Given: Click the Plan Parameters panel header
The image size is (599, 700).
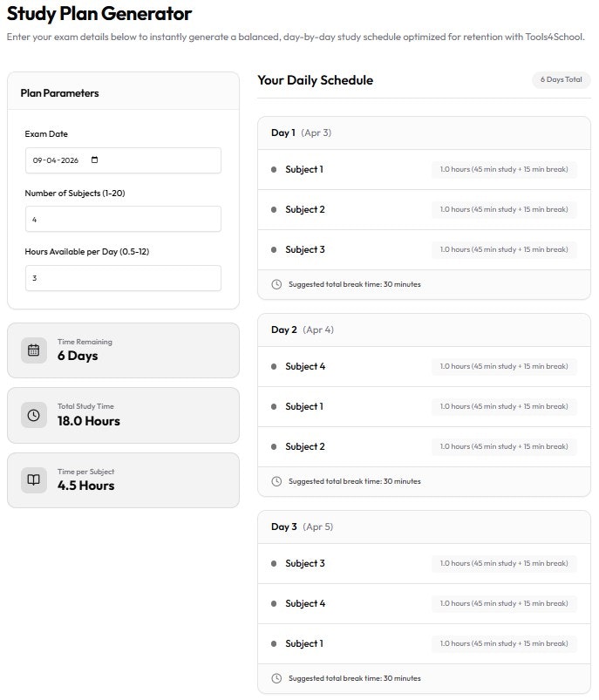Looking at the screenshot, I should click(x=62, y=92).
